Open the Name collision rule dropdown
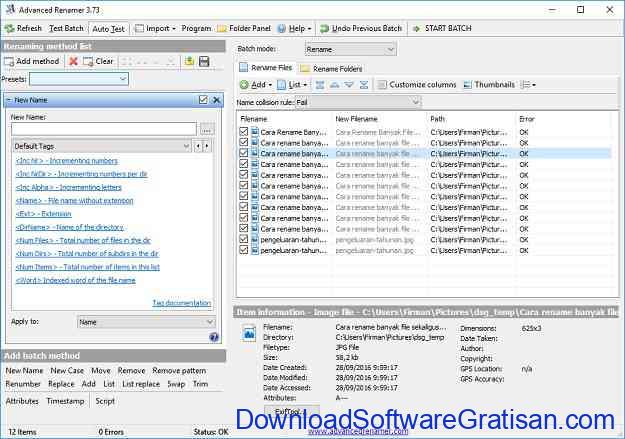 [358, 102]
